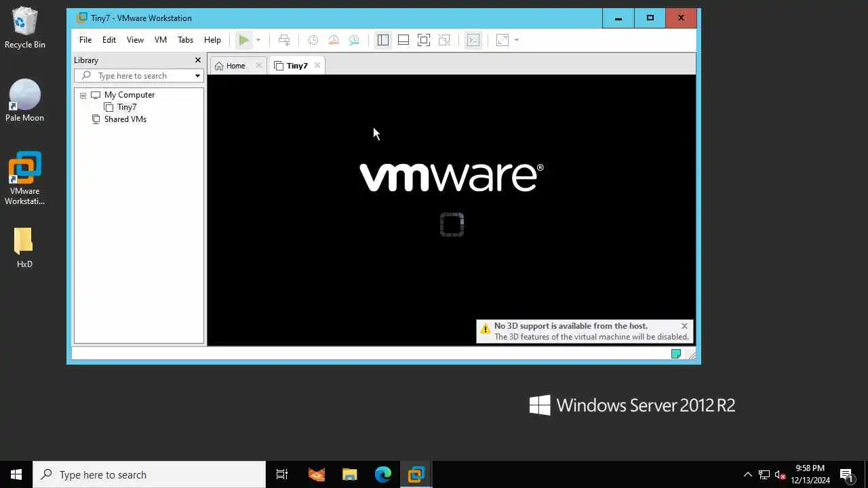Open Task View on the taskbar

click(282, 474)
